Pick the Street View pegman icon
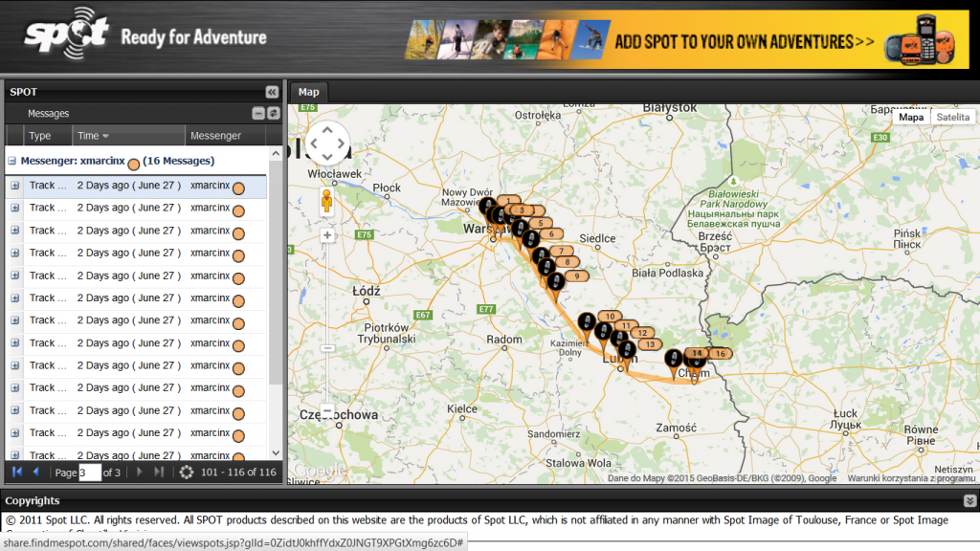This screenshot has height=551, width=980. click(327, 201)
